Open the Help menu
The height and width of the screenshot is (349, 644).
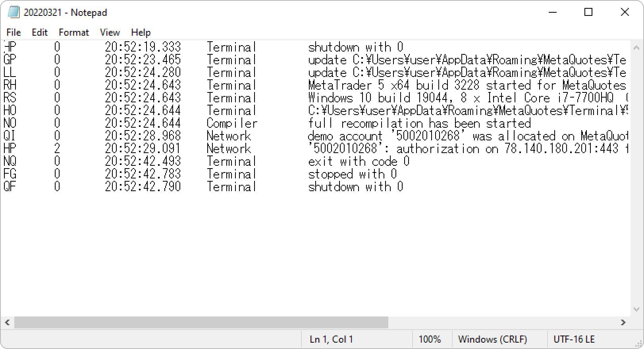click(141, 33)
